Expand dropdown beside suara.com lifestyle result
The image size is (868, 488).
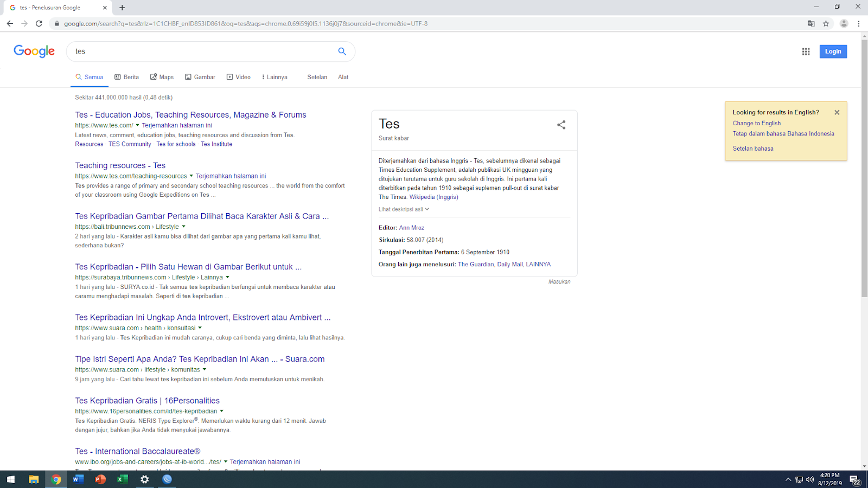pos(204,369)
